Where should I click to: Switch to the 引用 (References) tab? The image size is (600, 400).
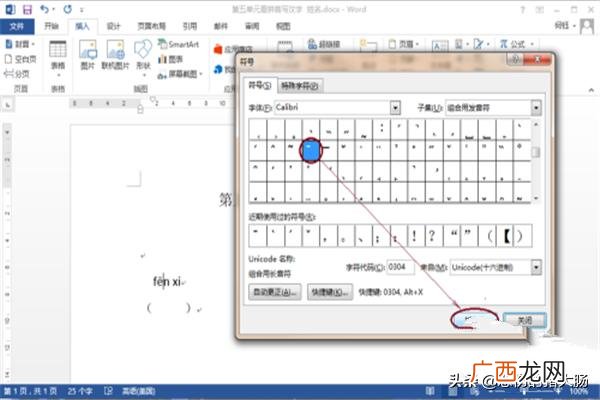(189, 26)
